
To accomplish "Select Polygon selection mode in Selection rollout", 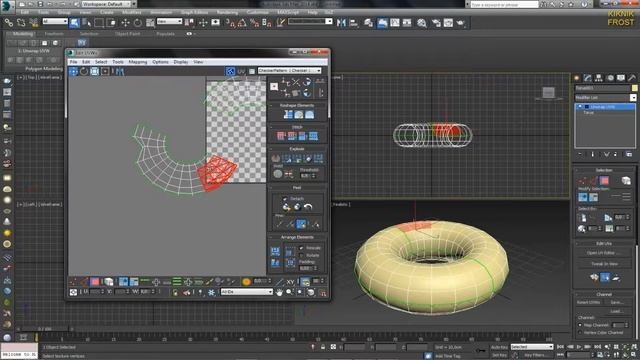I will point(604,180).
